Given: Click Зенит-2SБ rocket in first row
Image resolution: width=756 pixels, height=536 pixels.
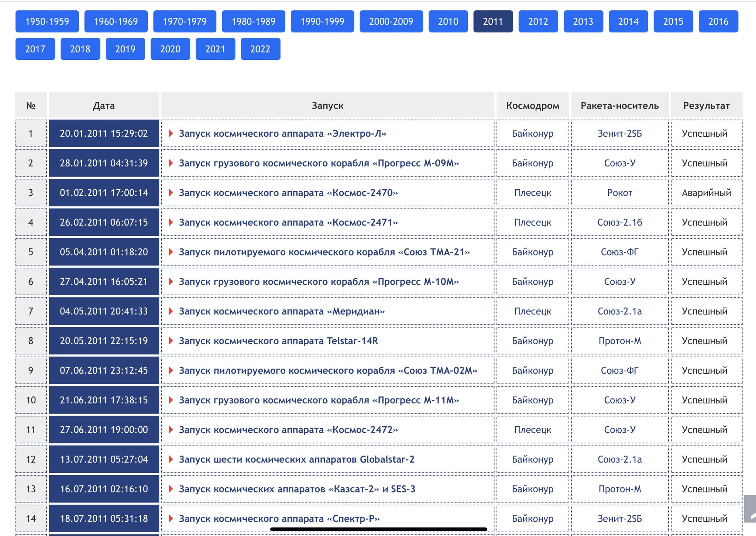Looking at the screenshot, I should [619, 133].
